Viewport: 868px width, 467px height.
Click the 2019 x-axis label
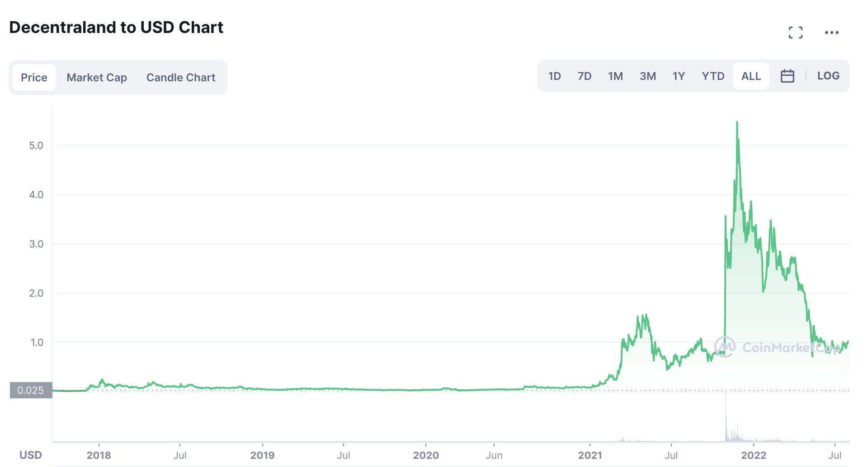pyautogui.click(x=262, y=455)
